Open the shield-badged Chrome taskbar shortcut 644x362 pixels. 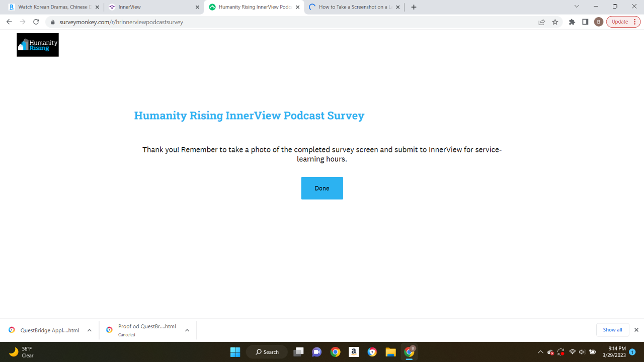click(x=372, y=352)
